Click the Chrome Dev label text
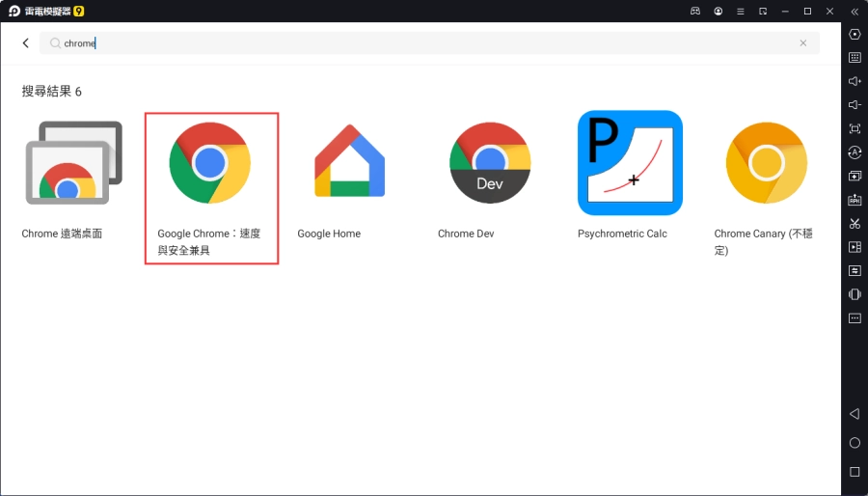The height and width of the screenshot is (496, 868). (x=466, y=234)
